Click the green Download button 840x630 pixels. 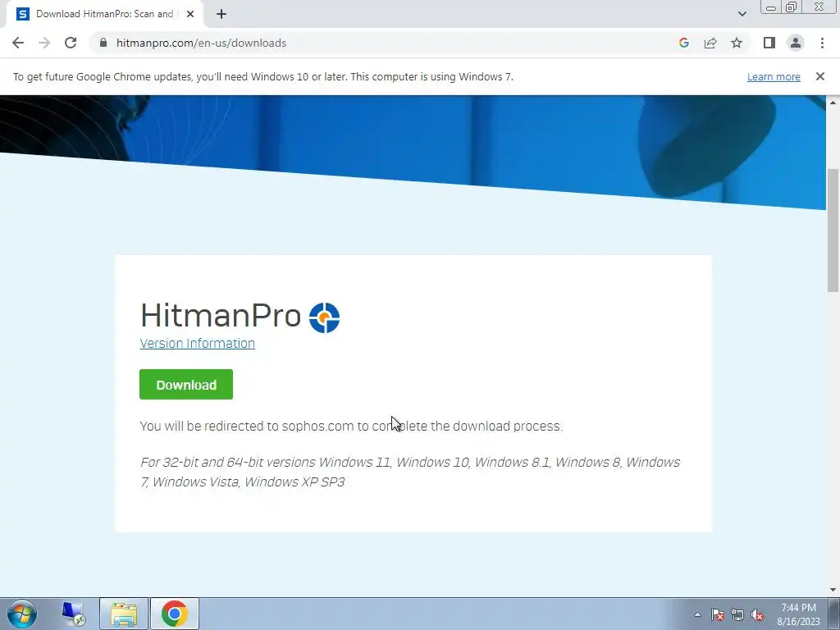[x=186, y=384]
